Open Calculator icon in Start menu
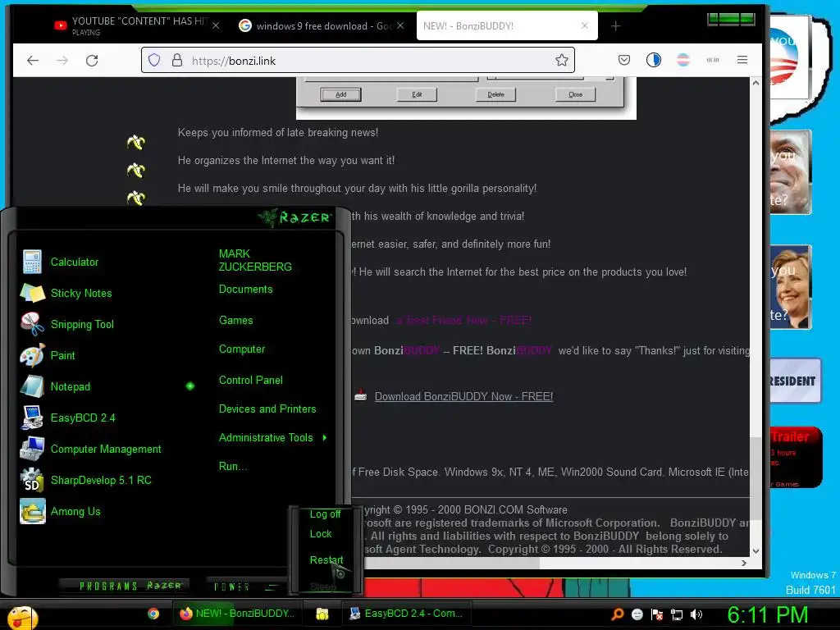Image resolution: width=840 pixels, height=630 pixels. [32, 262]
